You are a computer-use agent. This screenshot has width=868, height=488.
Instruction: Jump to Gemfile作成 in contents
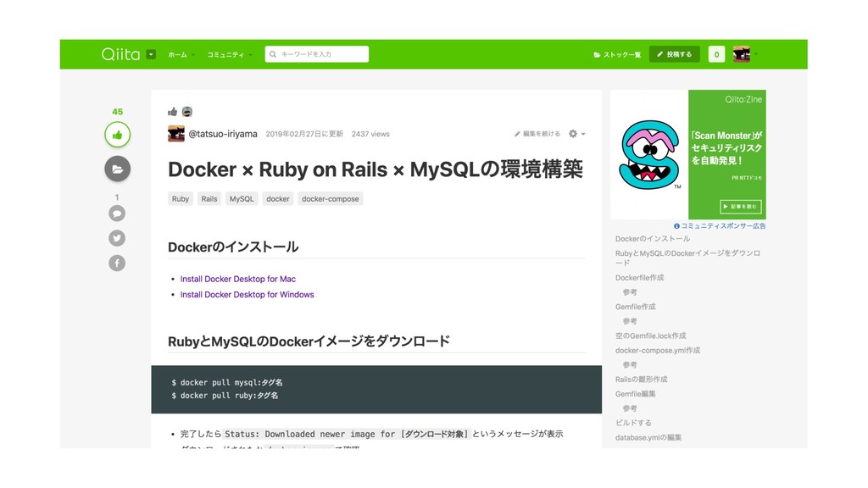click(636, 307)
